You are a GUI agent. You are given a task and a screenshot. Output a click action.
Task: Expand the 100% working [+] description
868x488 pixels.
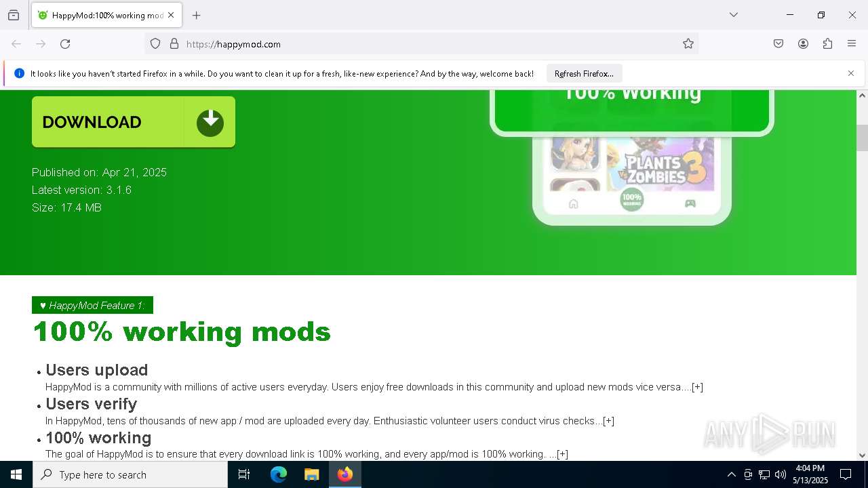(x=562, y=454)
